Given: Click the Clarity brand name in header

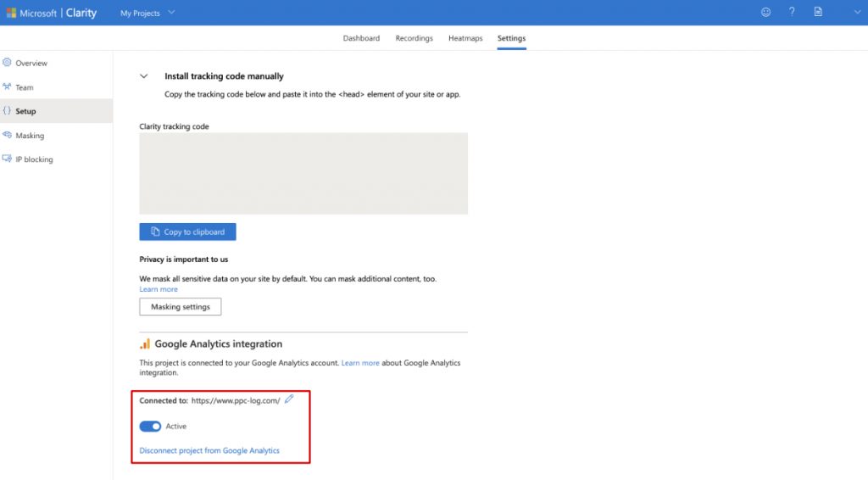Looking at the screenshot, I should (x=81, y=13).
